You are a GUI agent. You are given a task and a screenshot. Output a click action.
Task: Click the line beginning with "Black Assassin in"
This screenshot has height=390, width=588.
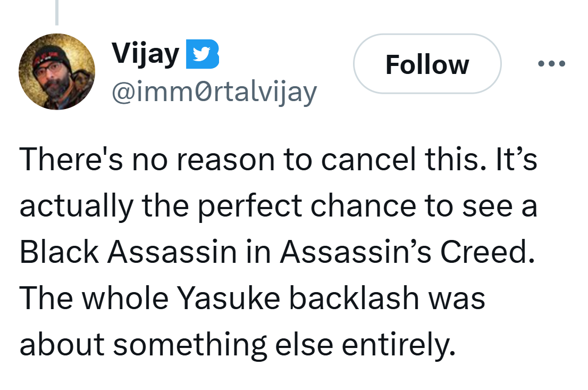click(x=276, y=252)
